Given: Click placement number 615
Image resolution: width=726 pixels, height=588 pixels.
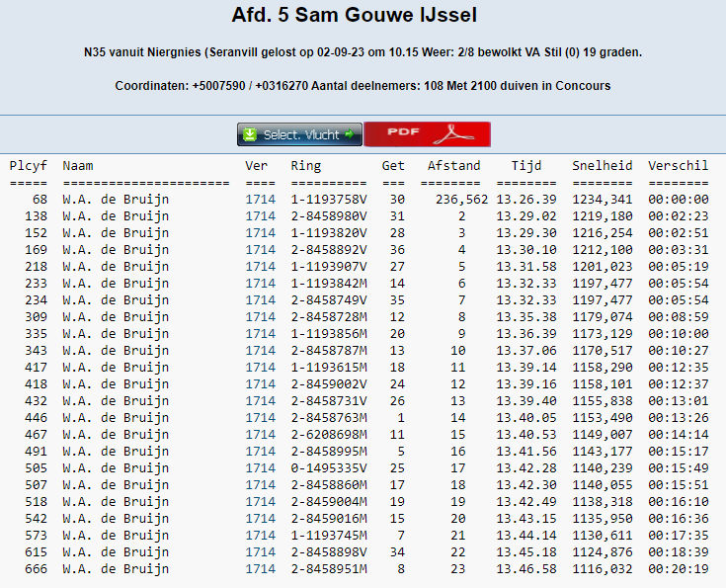Looking at the screenshot, I should 37,552.
